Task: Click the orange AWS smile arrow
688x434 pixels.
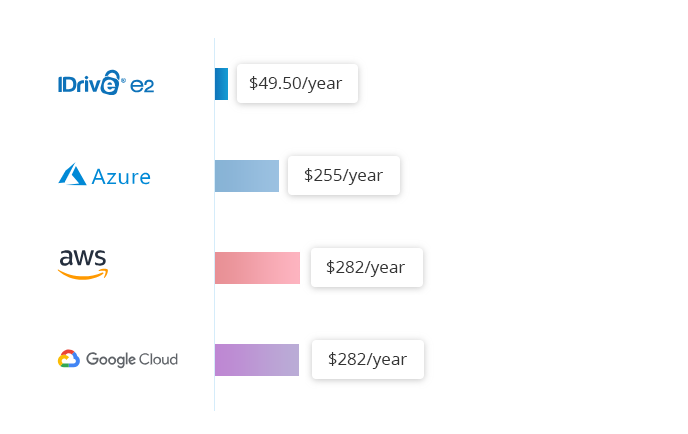Action: coord(83,275)
